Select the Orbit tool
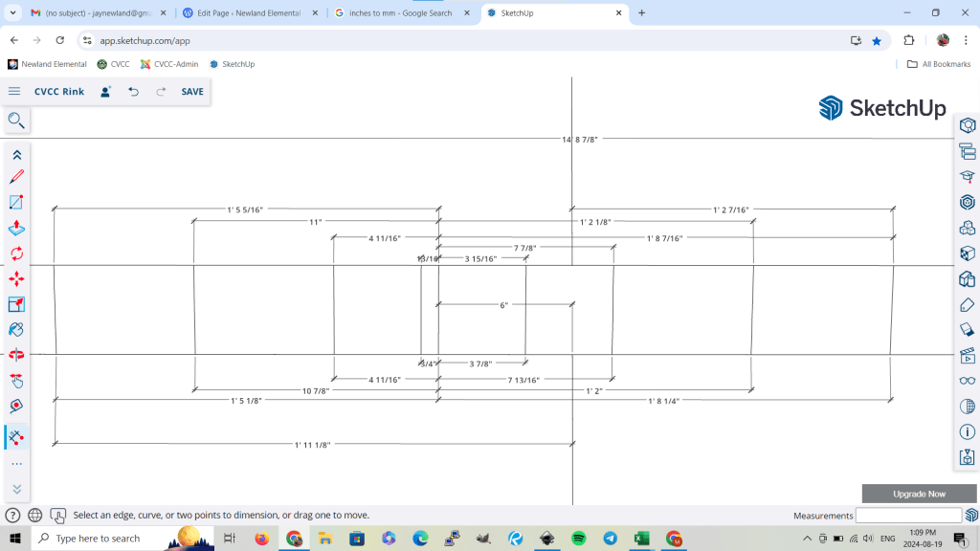The image size is (980, 551). pyautogui.click(x=16, y=355)
